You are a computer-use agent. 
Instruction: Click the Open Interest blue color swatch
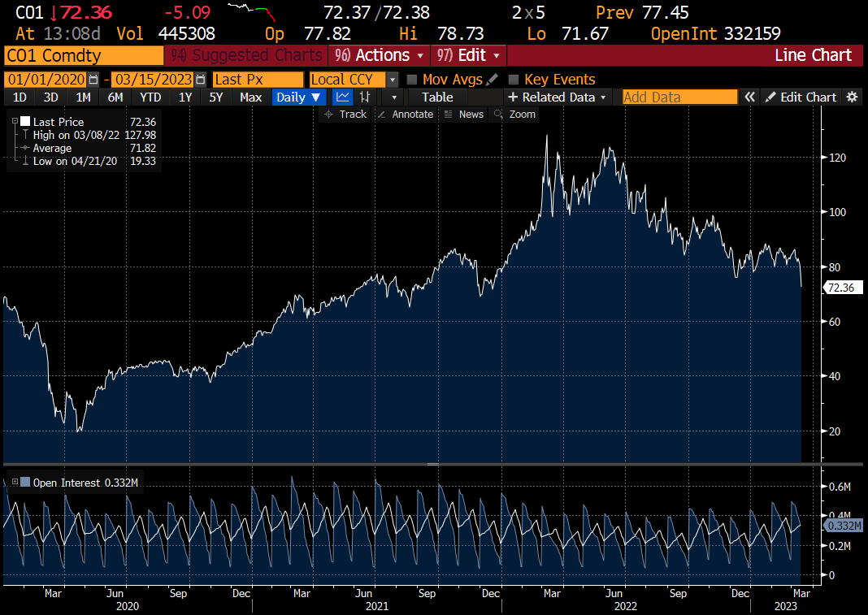25,482
